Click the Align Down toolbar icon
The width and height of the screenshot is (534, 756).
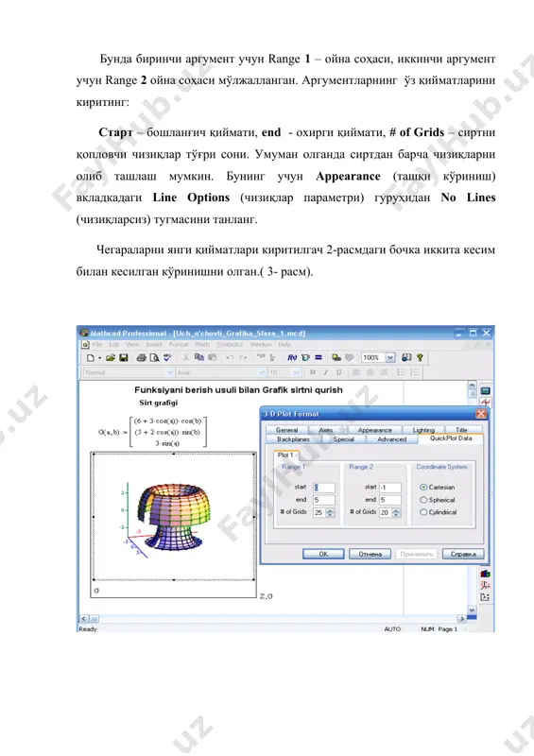[x=272, y=357]
